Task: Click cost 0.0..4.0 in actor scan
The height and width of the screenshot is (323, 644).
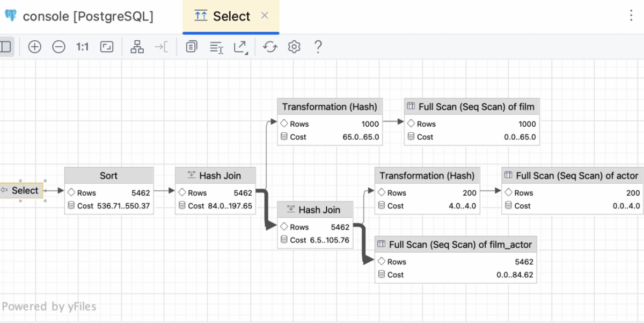Action: tap(626, 206)
